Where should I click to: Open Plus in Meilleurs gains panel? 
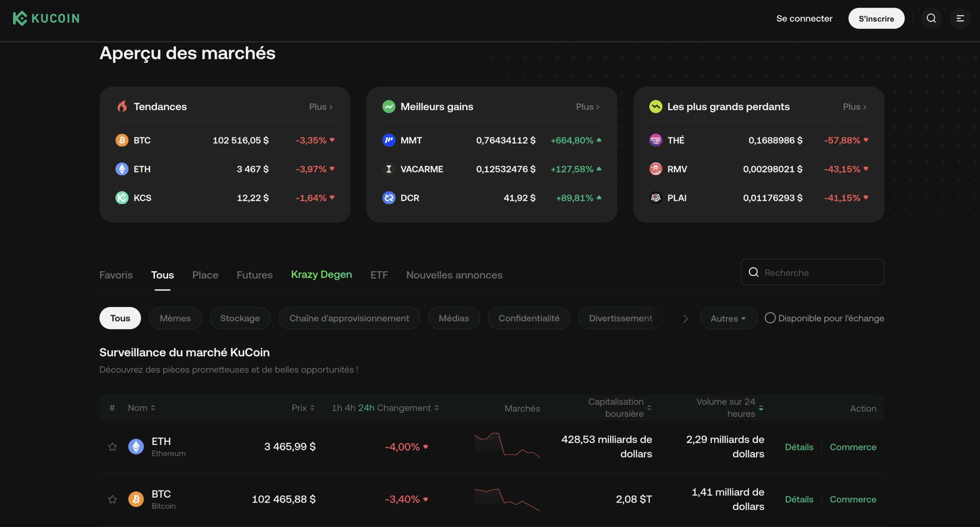coord(587,106)
